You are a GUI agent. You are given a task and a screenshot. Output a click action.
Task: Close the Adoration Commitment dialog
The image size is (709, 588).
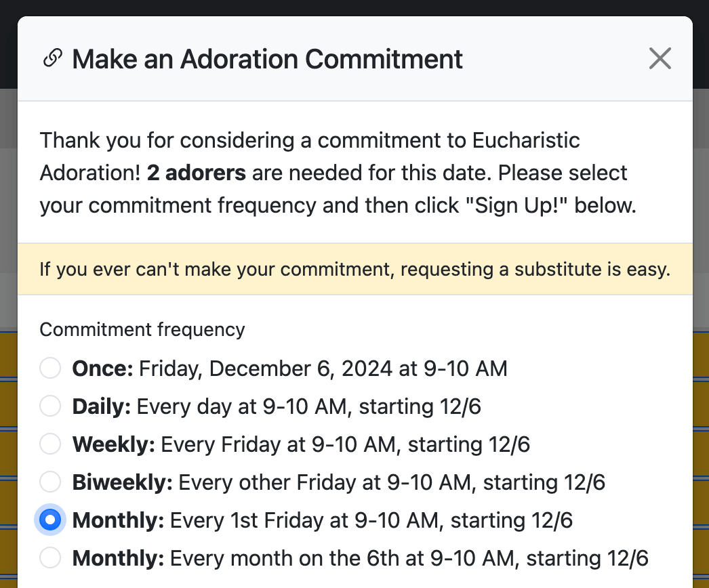tap(660, 59)
